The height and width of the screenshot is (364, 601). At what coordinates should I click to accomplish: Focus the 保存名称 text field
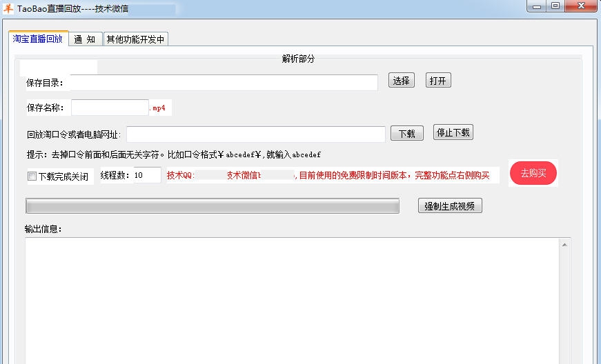pos(110,108)
